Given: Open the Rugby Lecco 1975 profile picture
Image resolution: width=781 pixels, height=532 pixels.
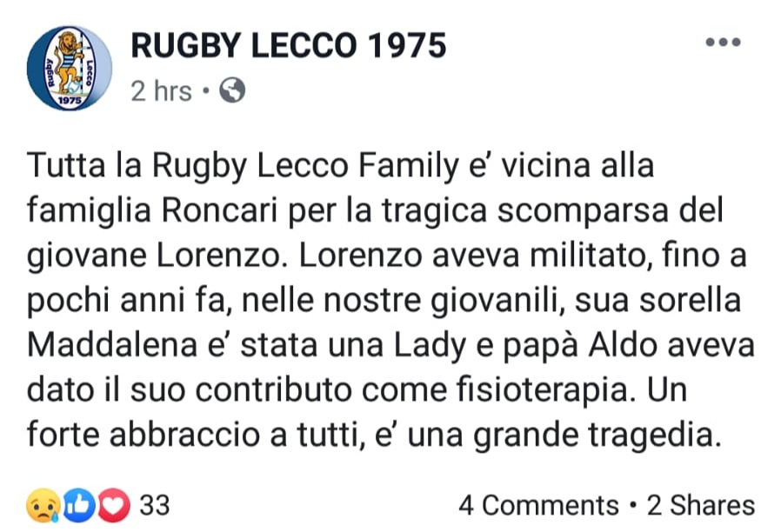Looking at the screenshot, I should pos(70,69).
